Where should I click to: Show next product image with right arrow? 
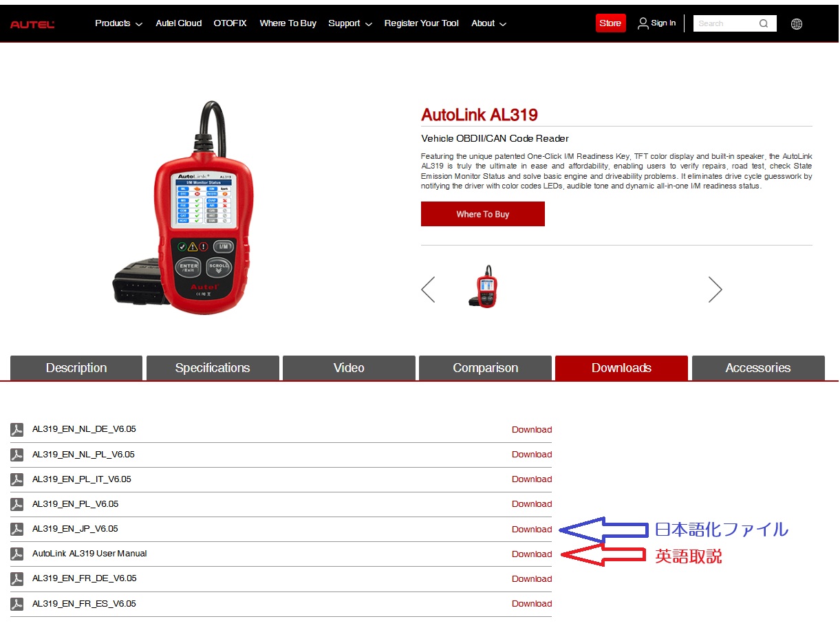[x=715, y=290]
